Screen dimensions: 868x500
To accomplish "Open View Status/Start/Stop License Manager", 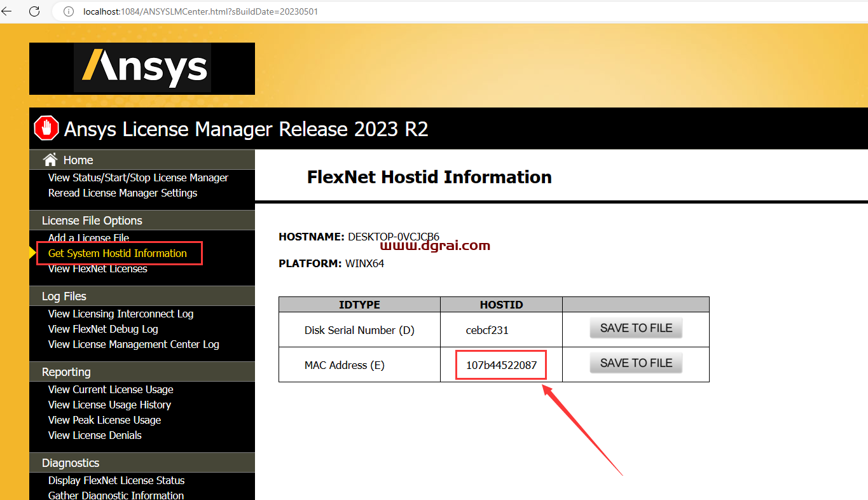I will [138, 177].
